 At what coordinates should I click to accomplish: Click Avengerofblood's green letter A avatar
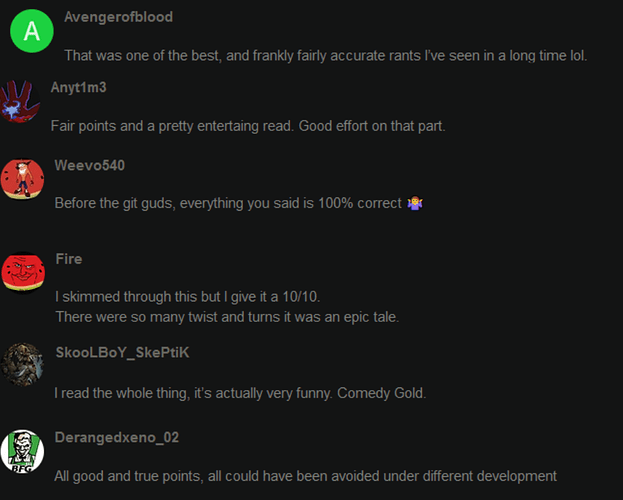pyautogui.click(x=32, y=32)
